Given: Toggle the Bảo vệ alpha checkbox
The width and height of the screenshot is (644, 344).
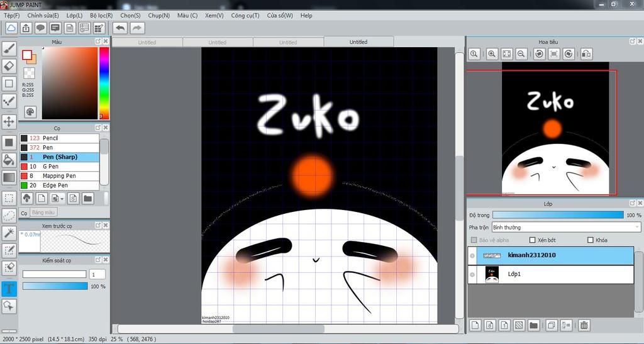Looking at the screenshot, I should pyautogui.click(x=474, y=240).
